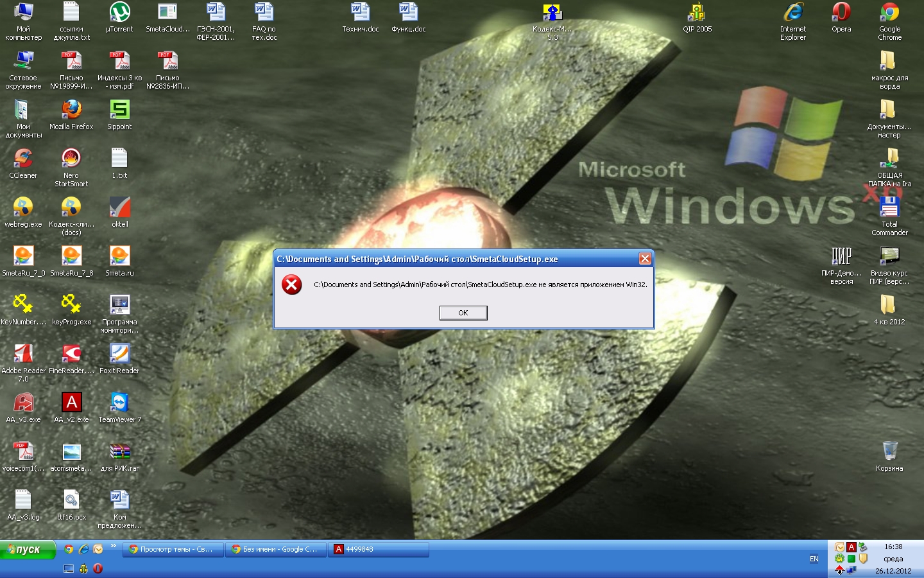This screenshot has height=578, width=924.
Task: Click the EN language indicator
Action: pos(814,559)
